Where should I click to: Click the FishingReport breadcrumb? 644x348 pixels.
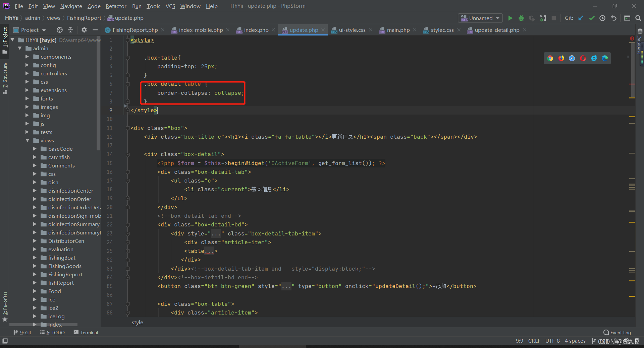[84, 18]
